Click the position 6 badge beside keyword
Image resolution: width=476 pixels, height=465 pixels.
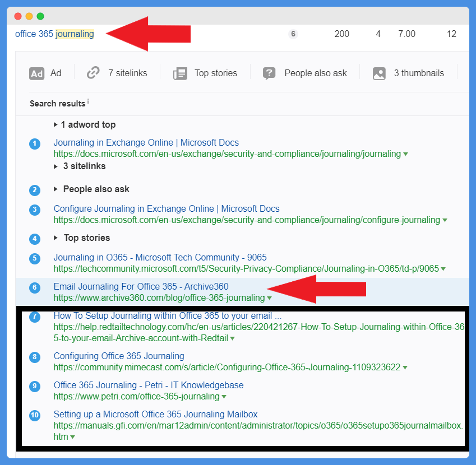pyautogui.click(x=293, y=34)
